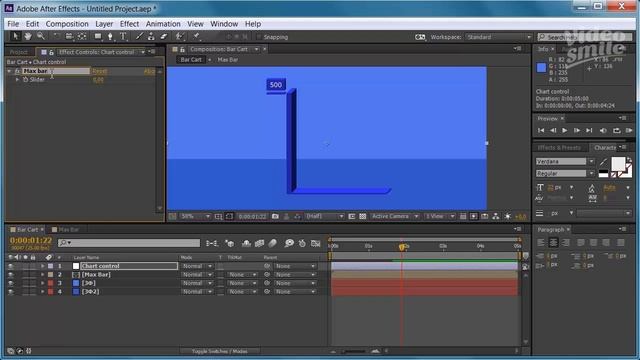
Task: Select the Clone Stamp tool
Action: (x=151, y=36)
